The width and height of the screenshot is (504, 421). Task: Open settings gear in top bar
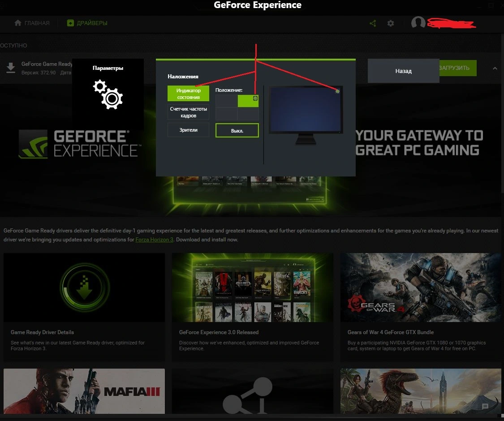(x=391, y=23)
